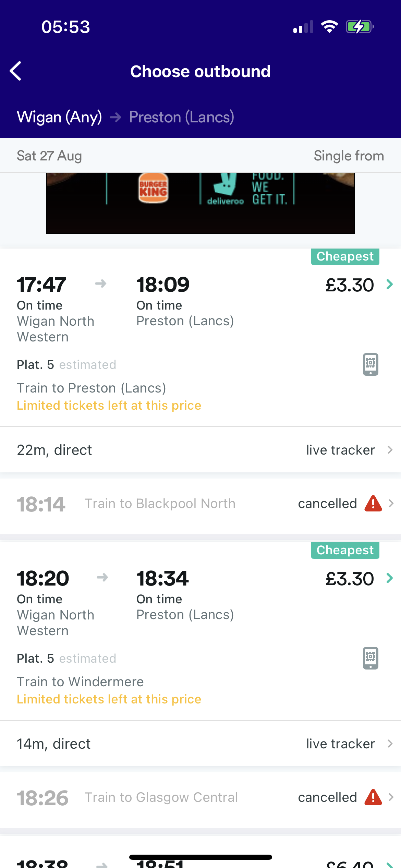Expand cancelled 18:26 Glasgow Central train details
Viewport: 401px width, 868px height.
click(391, 797)
